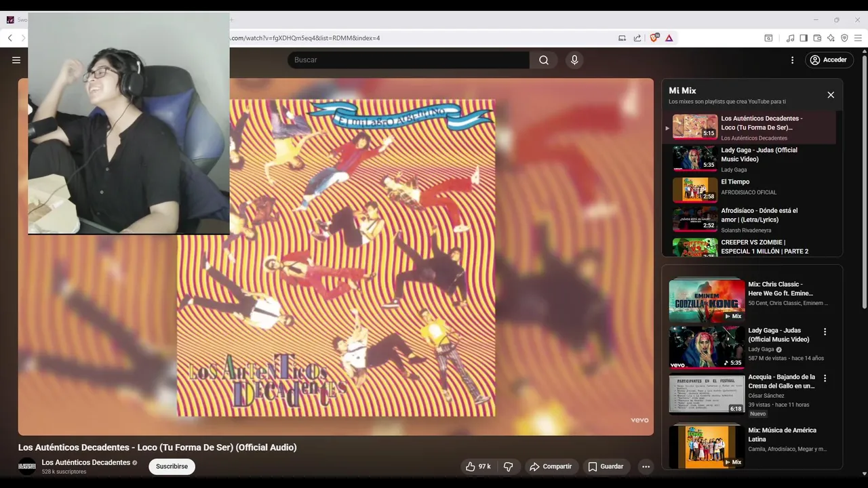Click the video title Loco (Tu Forma De Ser)
Image resolution: width=868 pixels, height=488 pixels.
tap(157, 447)
